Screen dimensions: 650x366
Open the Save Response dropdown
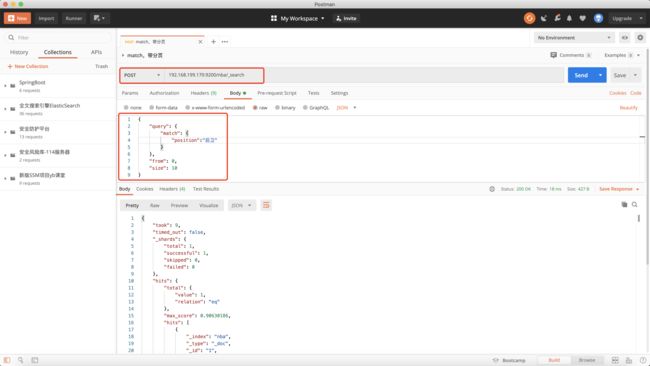(619, 189)
